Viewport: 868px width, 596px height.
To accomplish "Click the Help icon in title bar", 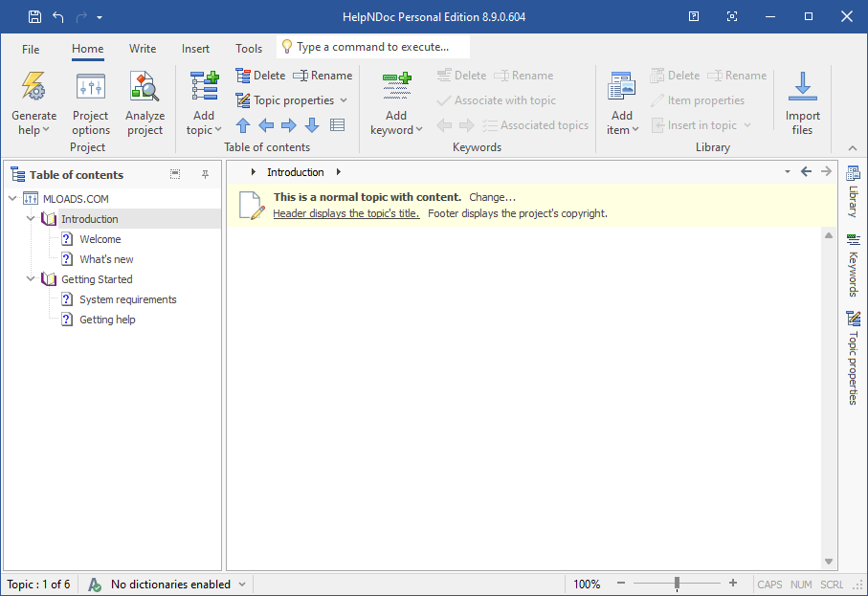I will tap(694, 16).
